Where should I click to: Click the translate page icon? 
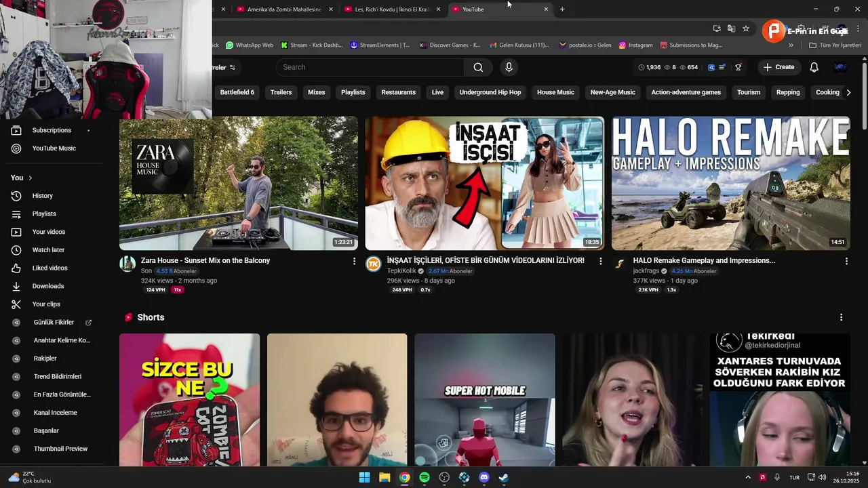[x=731, y=28]
